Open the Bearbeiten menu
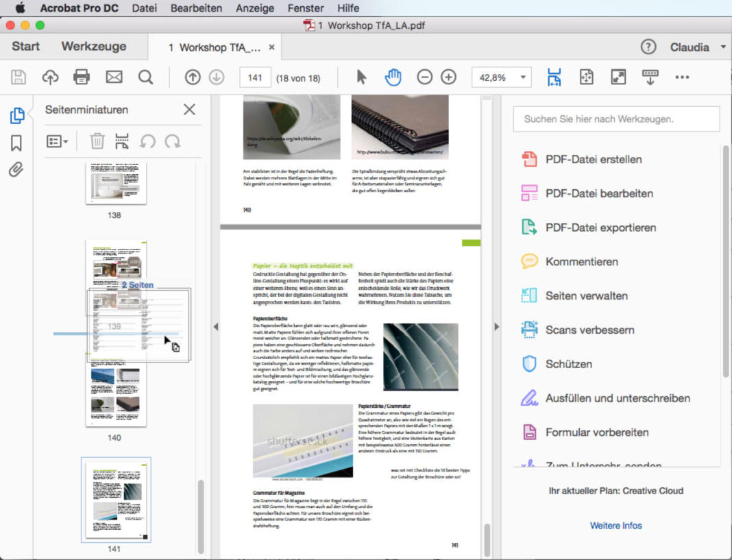This screenshot has width=732, height=560. coord(196,8)
